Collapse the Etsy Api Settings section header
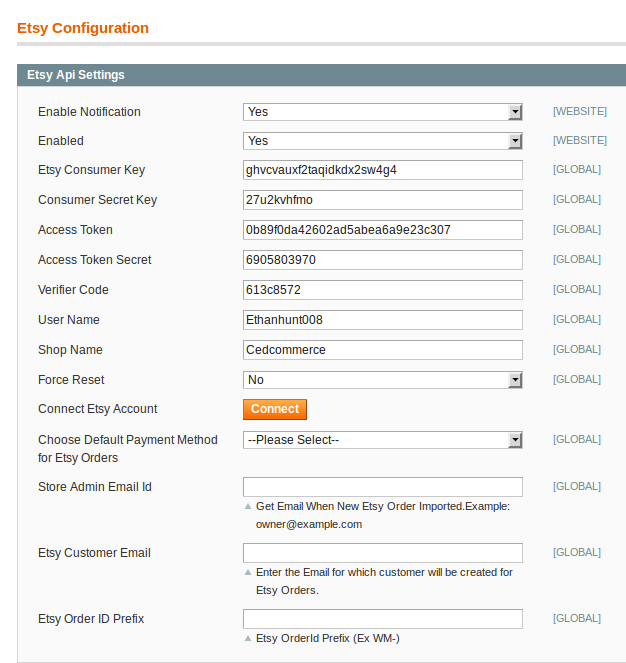This screenshot has width=626, height=663. (x=321, y=75)
